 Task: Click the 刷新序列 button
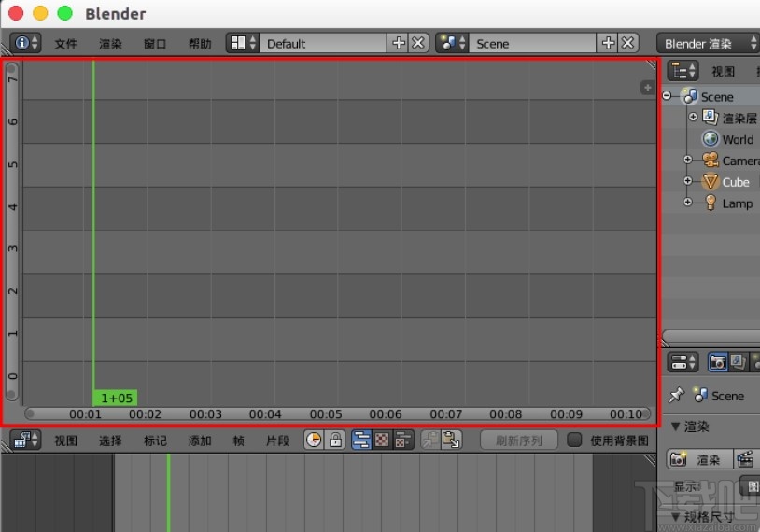point(518,440)
